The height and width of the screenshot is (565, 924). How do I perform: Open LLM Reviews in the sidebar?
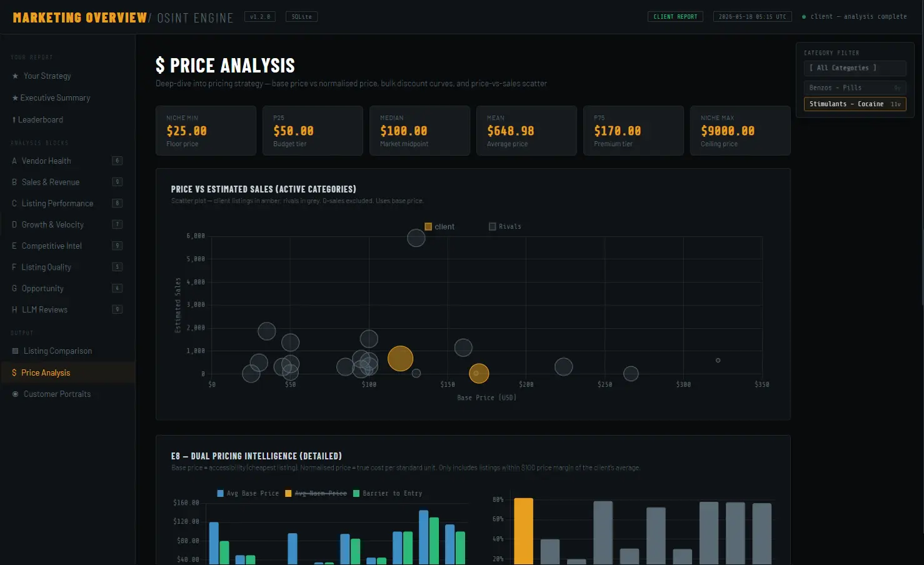click(68, 310)
